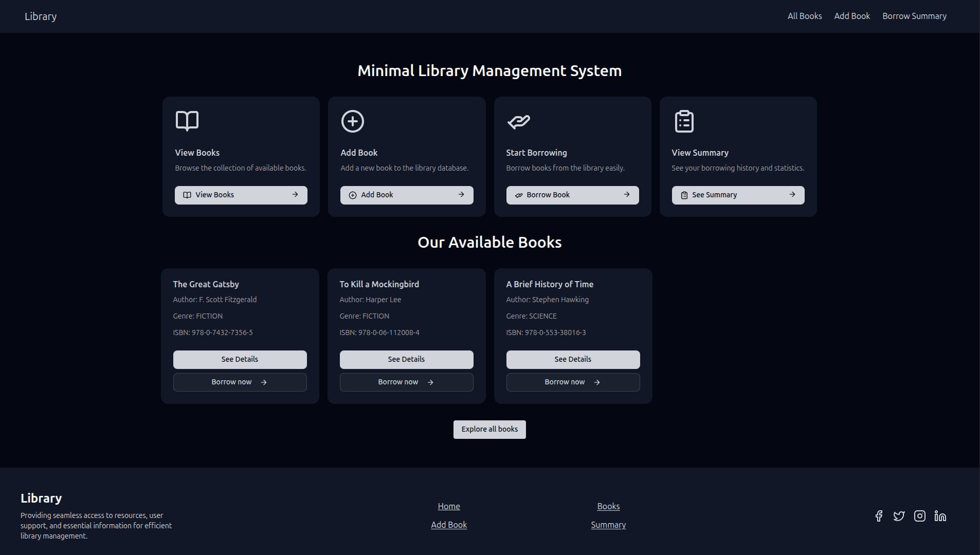See Details for To Kill a Mockingbird
Screen dimensions: 980x555
click(x=407, y=360)
